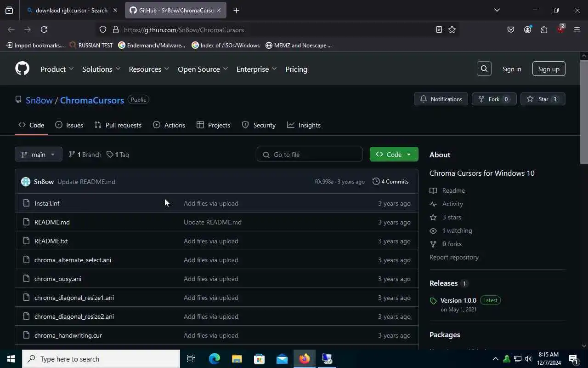Switch to the Issues tab
The height and width of the screenshot is (368, 588).
(69, 125)
